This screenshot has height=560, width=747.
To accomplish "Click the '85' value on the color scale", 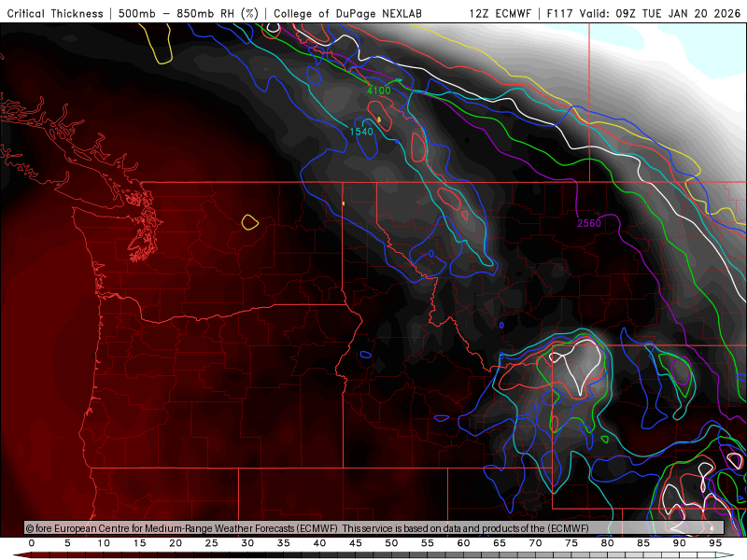I will coord(643,543).
